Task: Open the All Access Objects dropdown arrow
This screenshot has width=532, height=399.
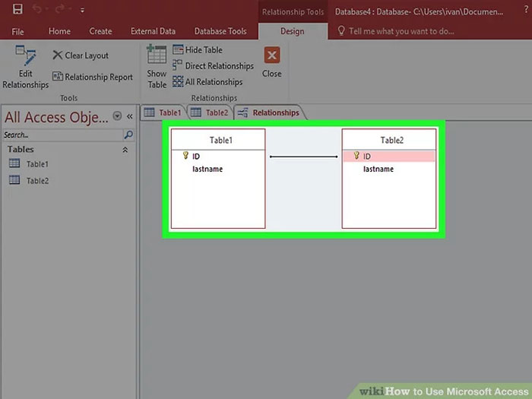Action: pos(117,116)
